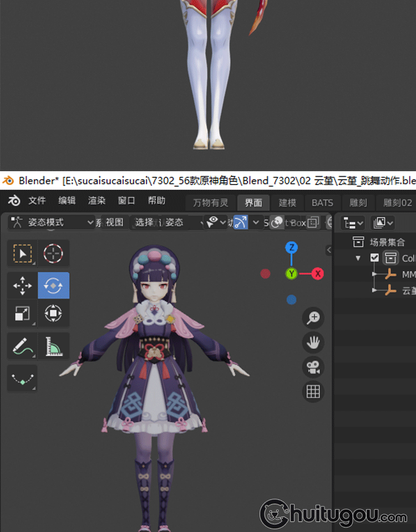Click the negative X axis red dot
This screenshot has height=532, width=416.
point(265,273)
